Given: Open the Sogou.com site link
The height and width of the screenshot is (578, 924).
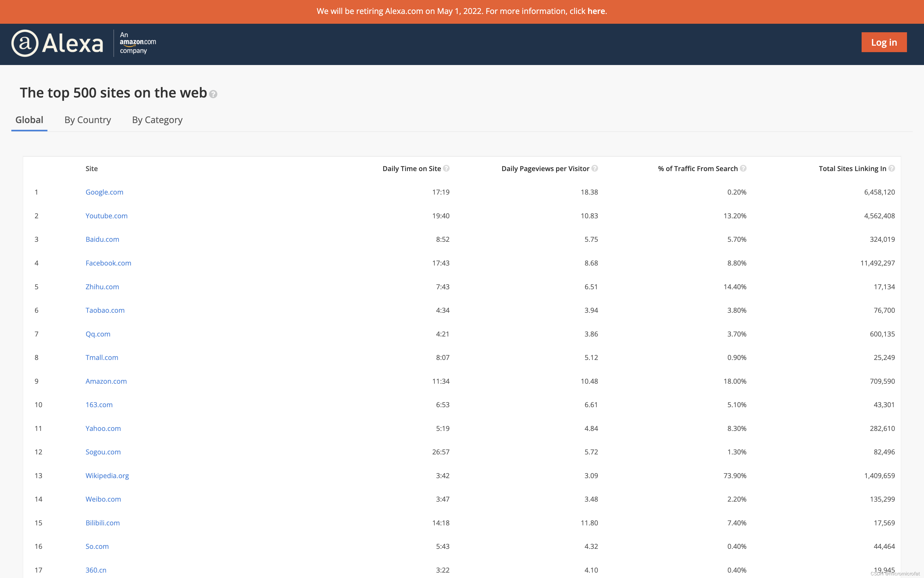Looking at the screenshot, I should coord(103,452).
